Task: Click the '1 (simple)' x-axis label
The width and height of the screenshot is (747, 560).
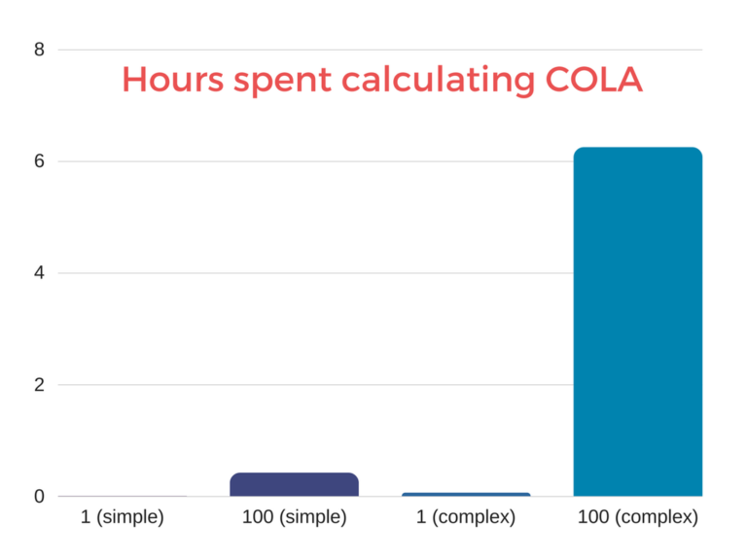Action: (122, 517)
